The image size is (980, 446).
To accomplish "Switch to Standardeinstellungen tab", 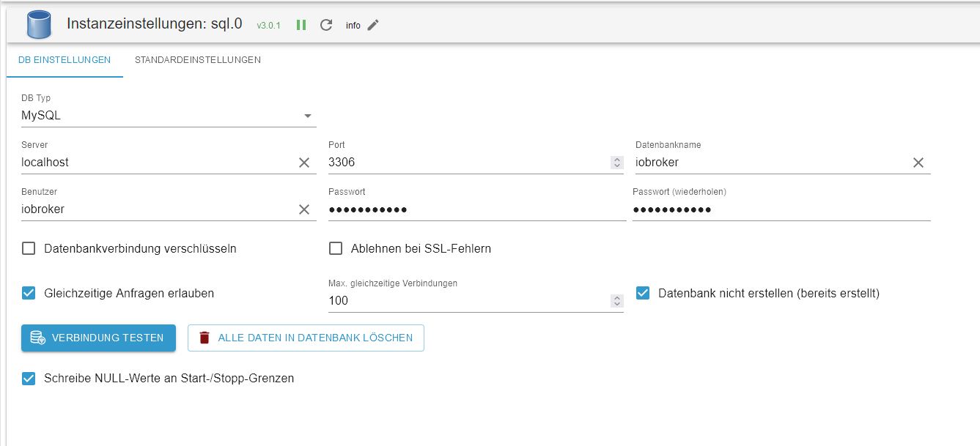I will click(198, 60).
